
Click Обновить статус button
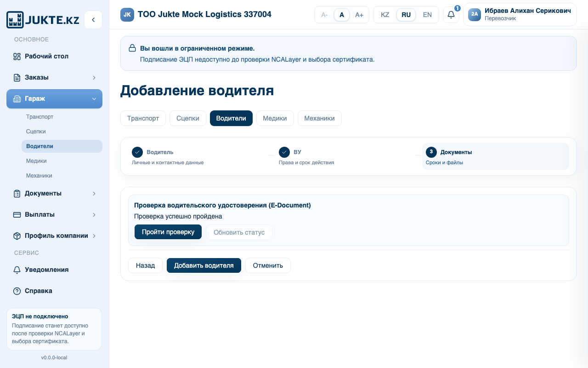click(239, 232)
